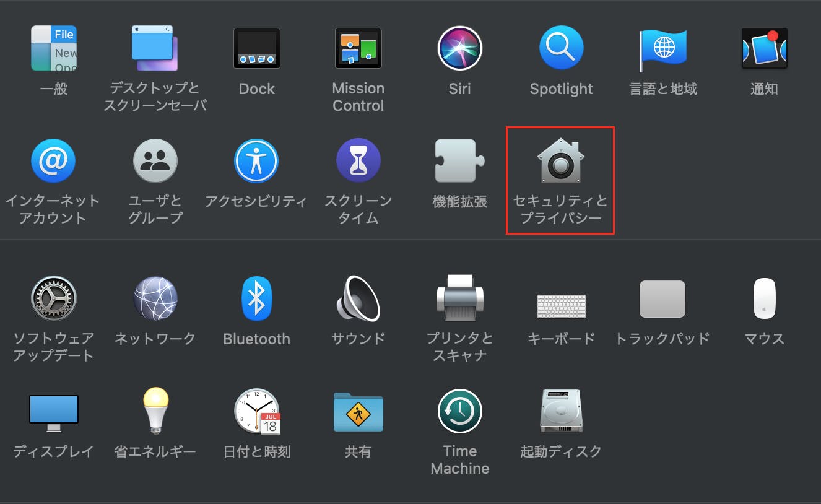Open ユーザとグループ people icon
The width and height of the screenshot is (821, 504).
point(155,161)
